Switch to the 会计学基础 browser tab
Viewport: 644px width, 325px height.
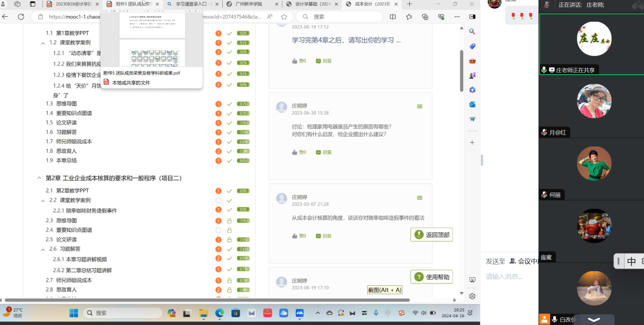pyautogui.click(x=312, y=4)
